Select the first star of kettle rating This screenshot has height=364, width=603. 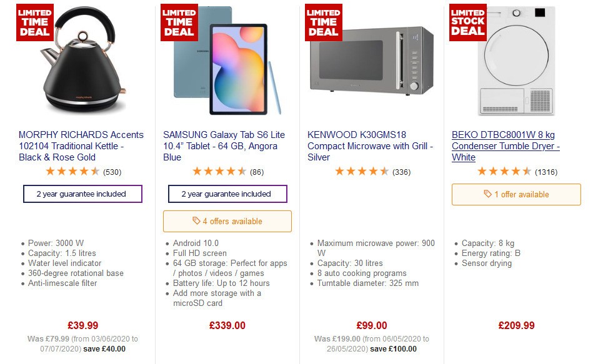coord(50,170)
